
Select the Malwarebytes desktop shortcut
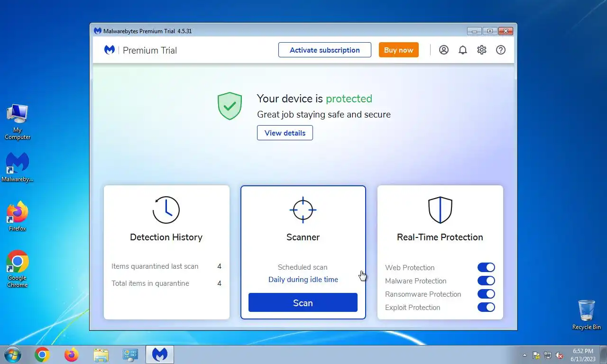click(18, 167)
